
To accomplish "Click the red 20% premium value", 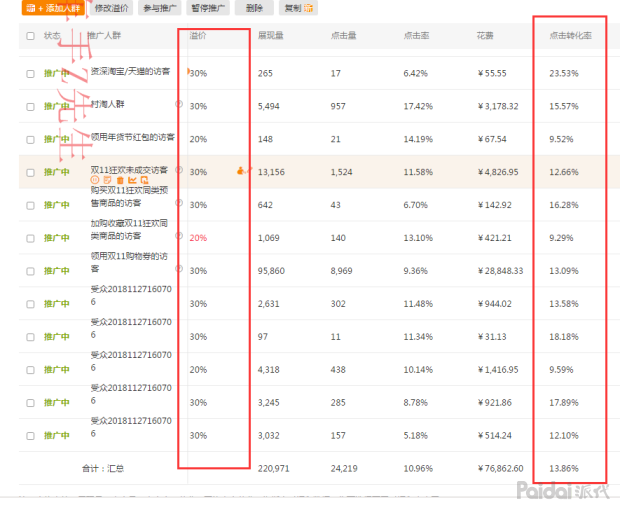I will point(198,238).
